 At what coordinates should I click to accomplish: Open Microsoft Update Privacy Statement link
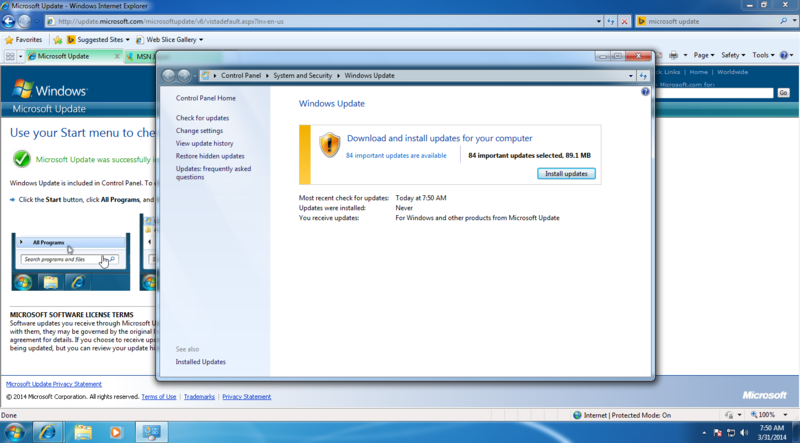point(54,384)
